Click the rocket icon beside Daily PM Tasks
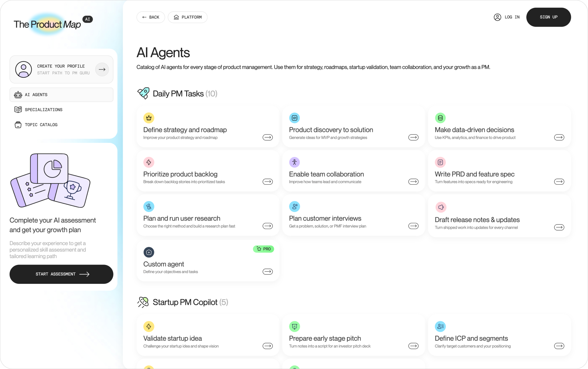This screenshot has width=588, height=369. (x=143, y=93)
